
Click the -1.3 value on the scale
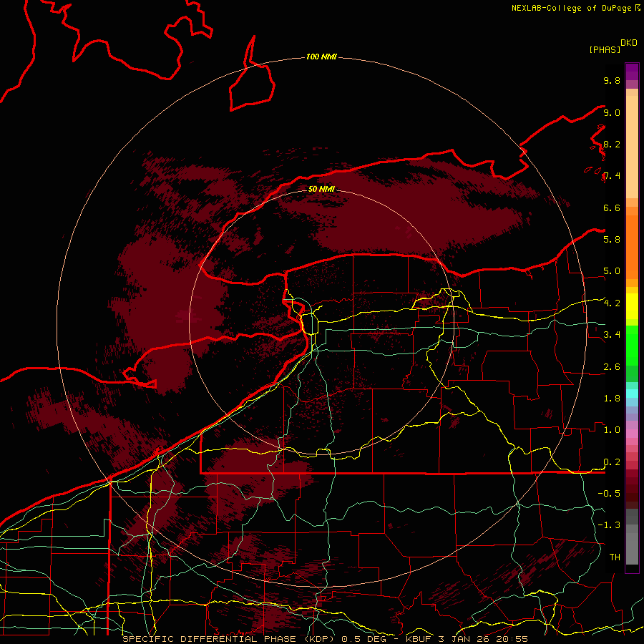609,525
